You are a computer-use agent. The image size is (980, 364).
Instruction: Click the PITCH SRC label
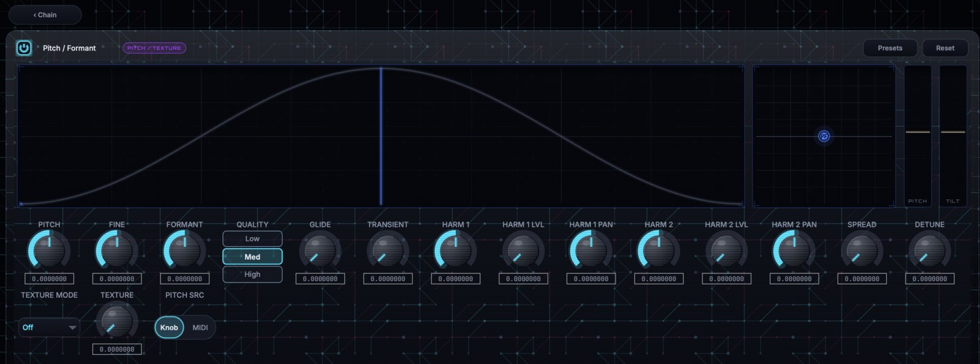point(184,295)
